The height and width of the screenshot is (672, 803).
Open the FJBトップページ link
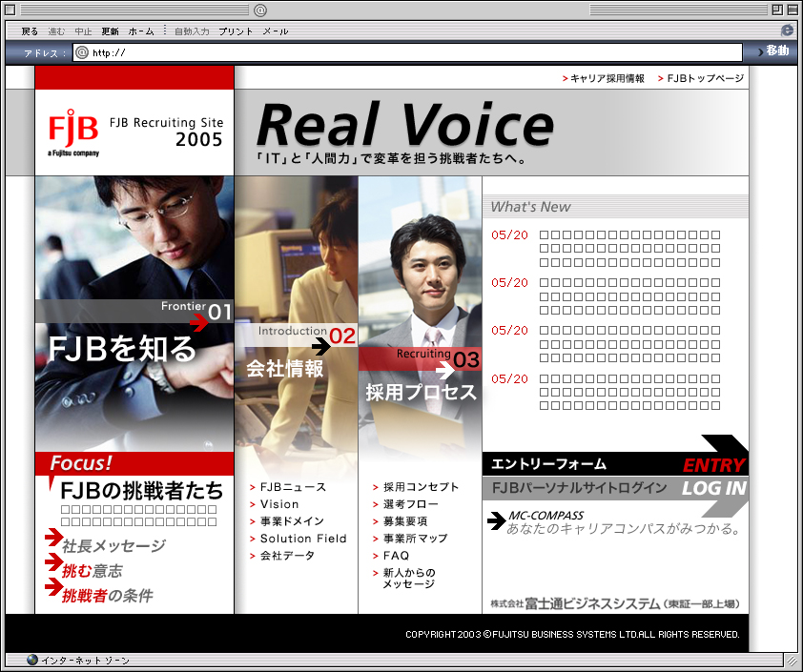701,78
